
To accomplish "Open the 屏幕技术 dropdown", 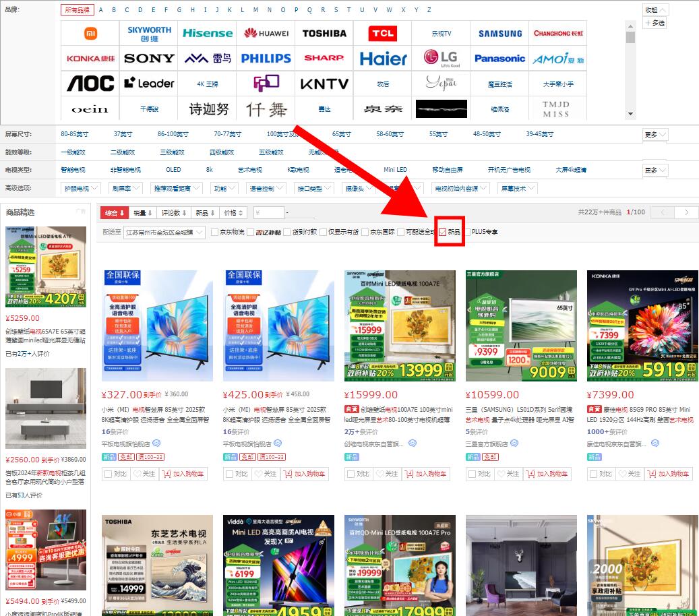I will click(x=518, y=189).
